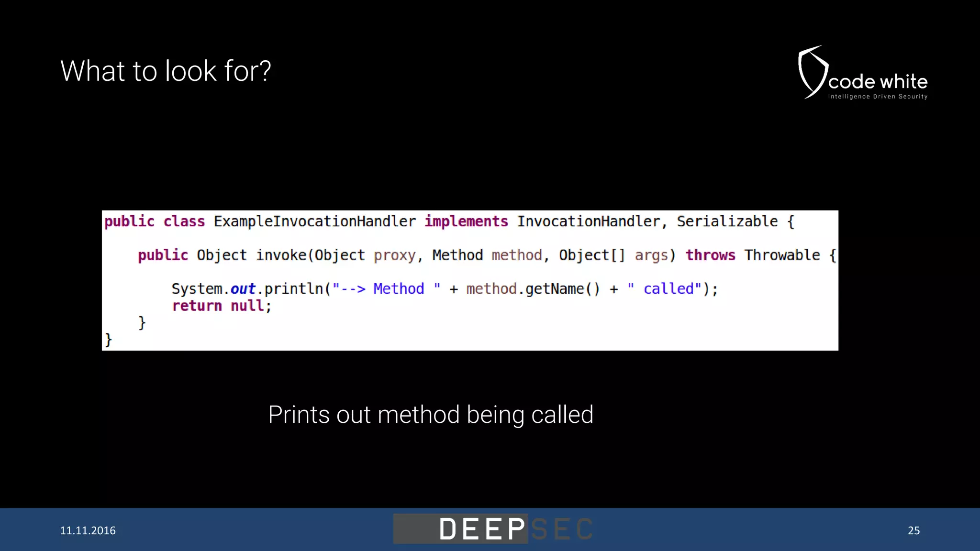980x551 pixels.
Task: Click the " called" string literal
Action: [664, 289]
